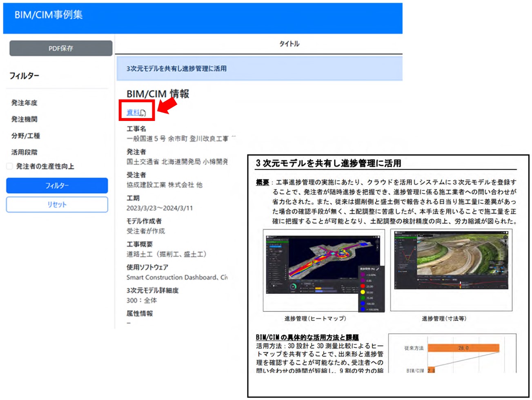532x400 pixels.
Task: Expand the 分野/工種 filter
Action: point(25,136)
